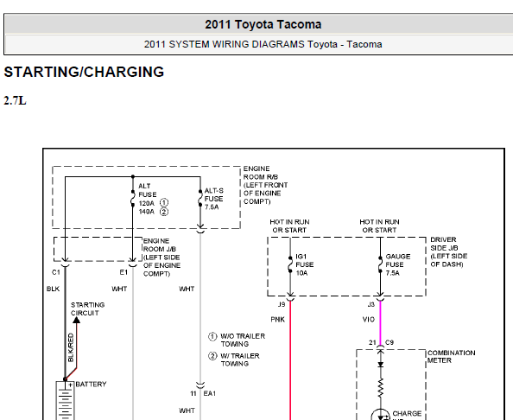The image size is (513, 420).
Task: Click the battery symbol
Action: [65, 400]
